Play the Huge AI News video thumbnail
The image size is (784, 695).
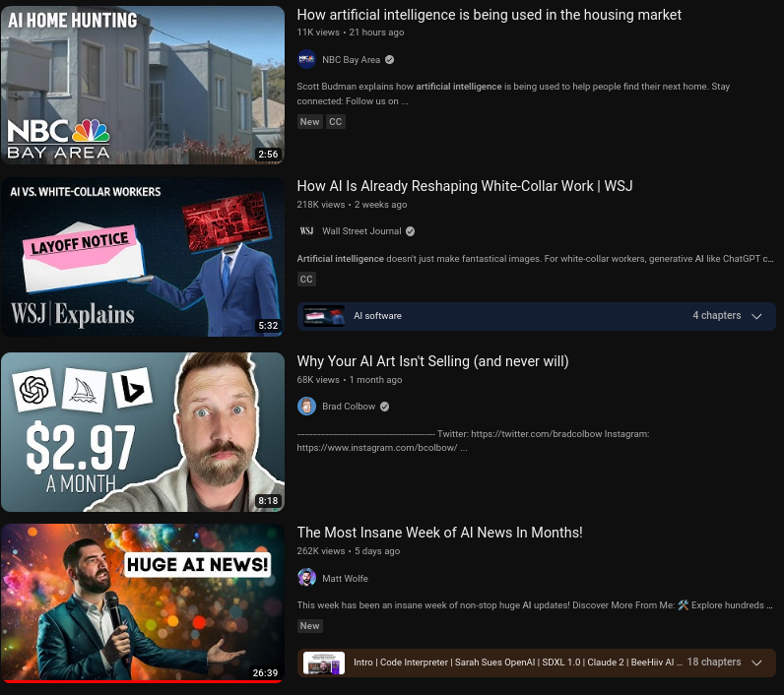pyautogui.click(x=143, y=603)
